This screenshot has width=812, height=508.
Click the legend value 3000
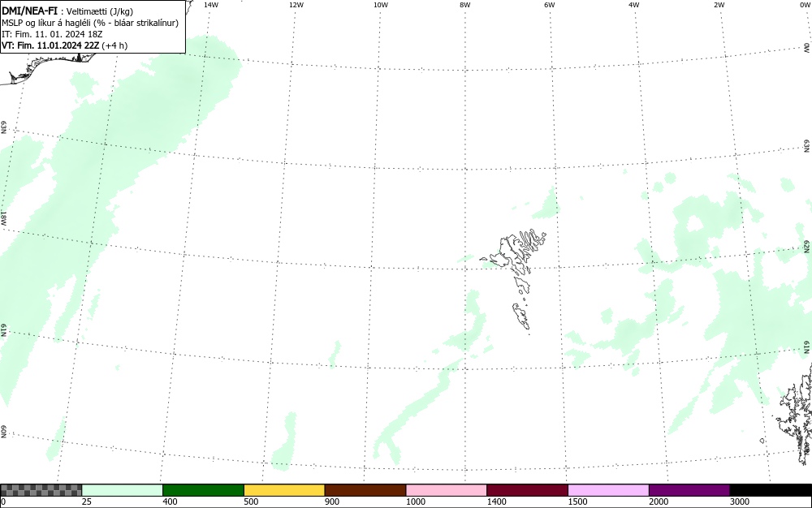tap(740, 502)
